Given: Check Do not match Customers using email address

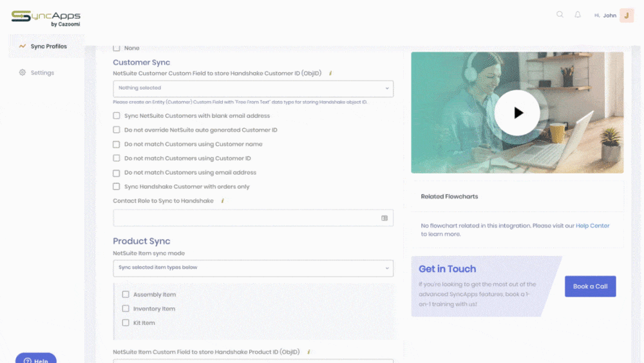Looking at the screenshot, I should pos(117,173).
